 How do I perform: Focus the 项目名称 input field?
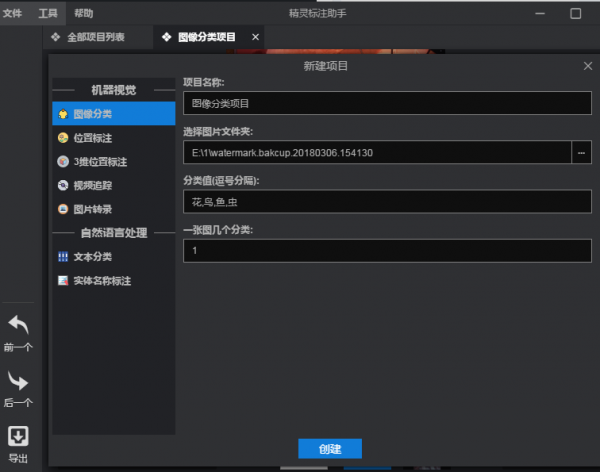tap(387, 103)
